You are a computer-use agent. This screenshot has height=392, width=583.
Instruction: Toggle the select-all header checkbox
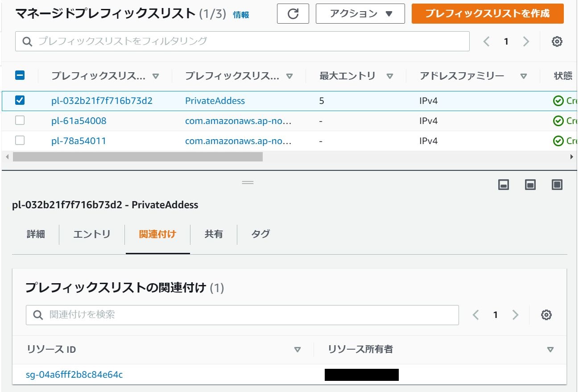20,75
